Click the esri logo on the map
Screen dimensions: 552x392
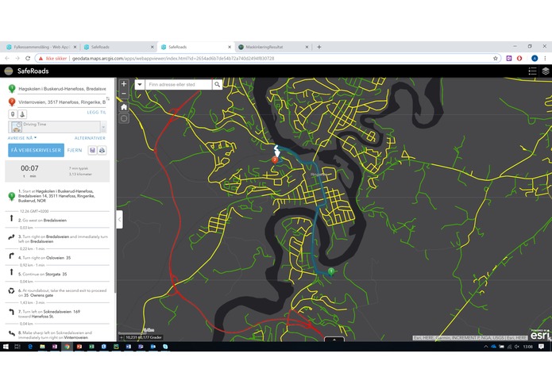[x=540, y=335]
